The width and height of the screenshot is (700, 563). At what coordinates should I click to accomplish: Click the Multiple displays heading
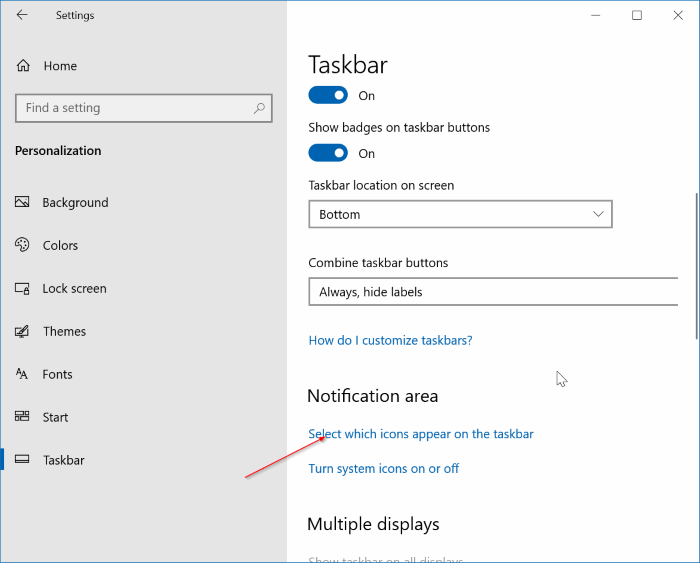coord(373,524)
